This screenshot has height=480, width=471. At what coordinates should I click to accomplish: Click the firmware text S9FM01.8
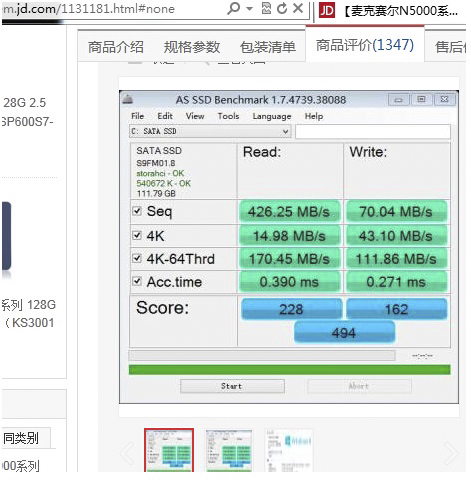pyautogui.click(x=156, y=163)
